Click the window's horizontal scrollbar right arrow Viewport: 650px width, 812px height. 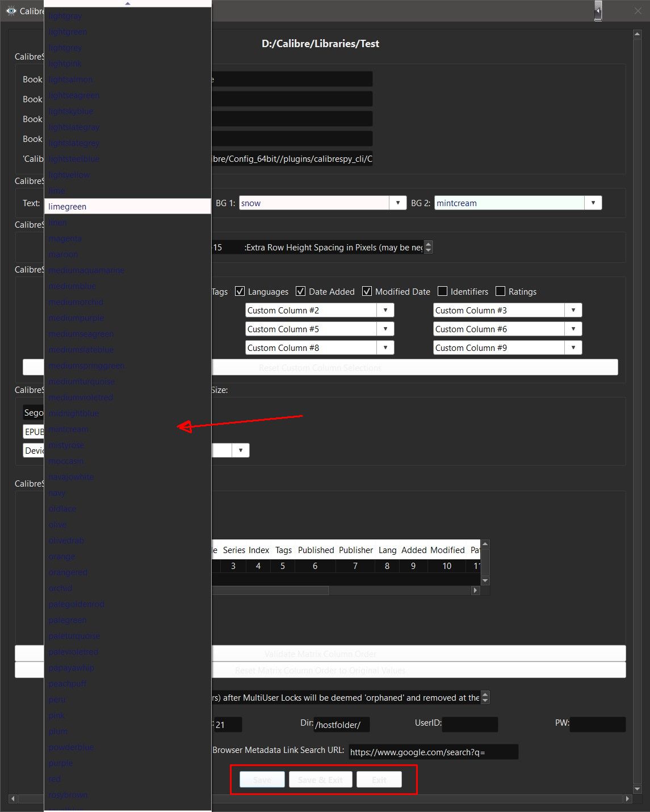point(627,798)
